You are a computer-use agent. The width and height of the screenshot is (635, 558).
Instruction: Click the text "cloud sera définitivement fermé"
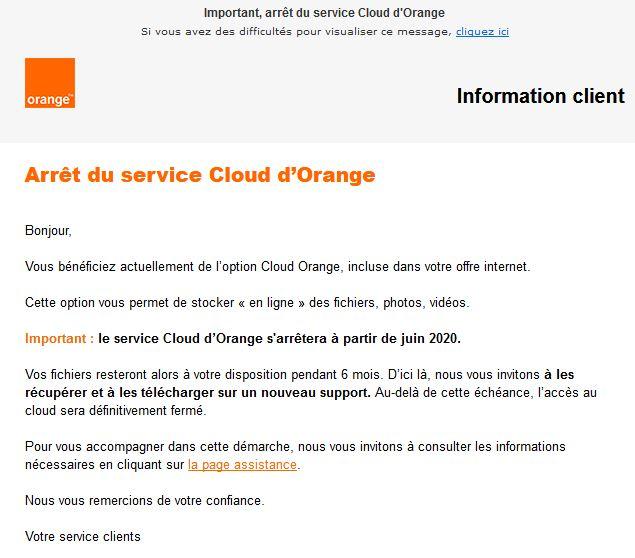click(116, 410)
